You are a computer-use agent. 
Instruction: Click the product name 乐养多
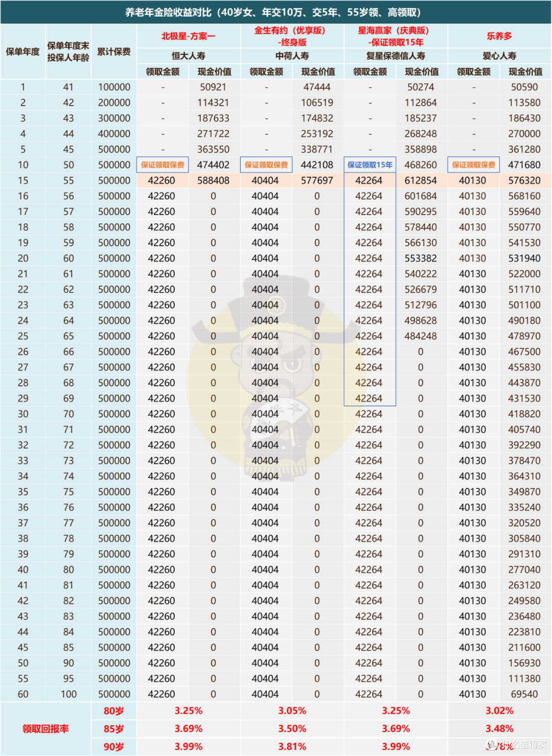pos(499,36)
